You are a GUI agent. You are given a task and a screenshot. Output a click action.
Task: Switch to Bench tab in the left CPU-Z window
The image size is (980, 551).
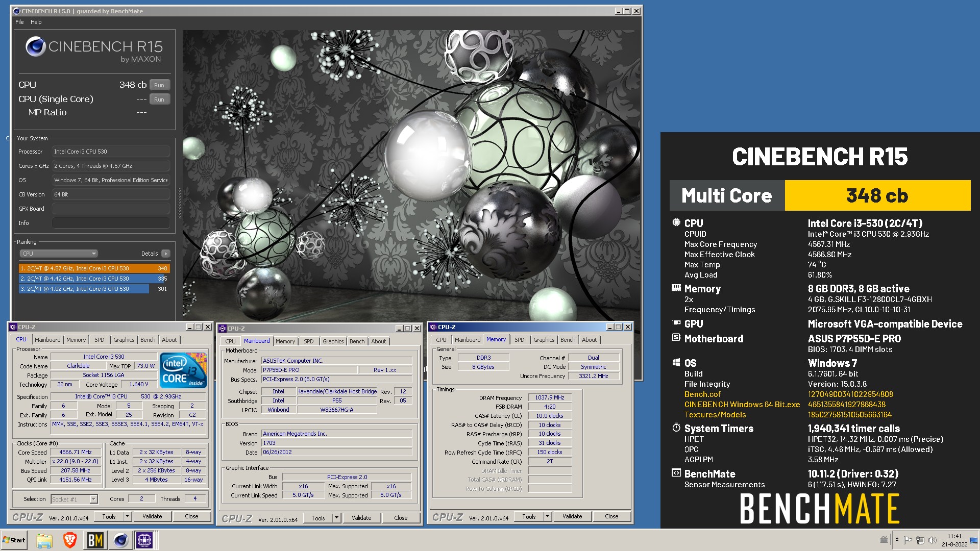(148, 340)
